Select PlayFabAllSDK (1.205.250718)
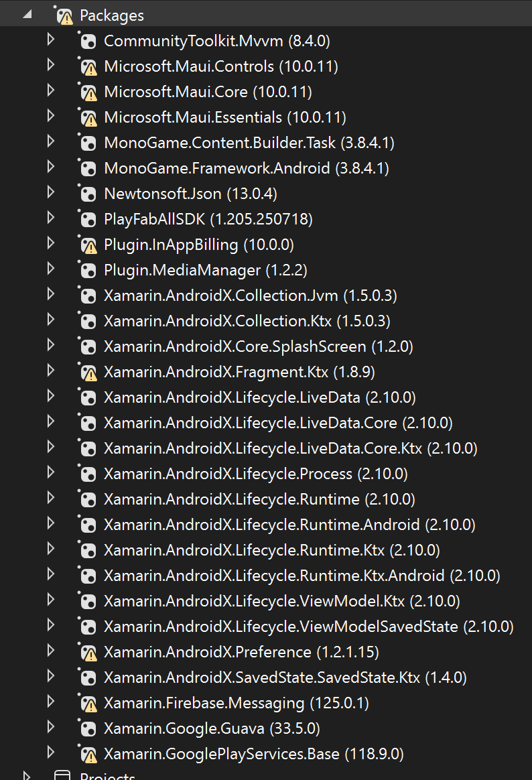Screen dimensions: 532x780 208,219
